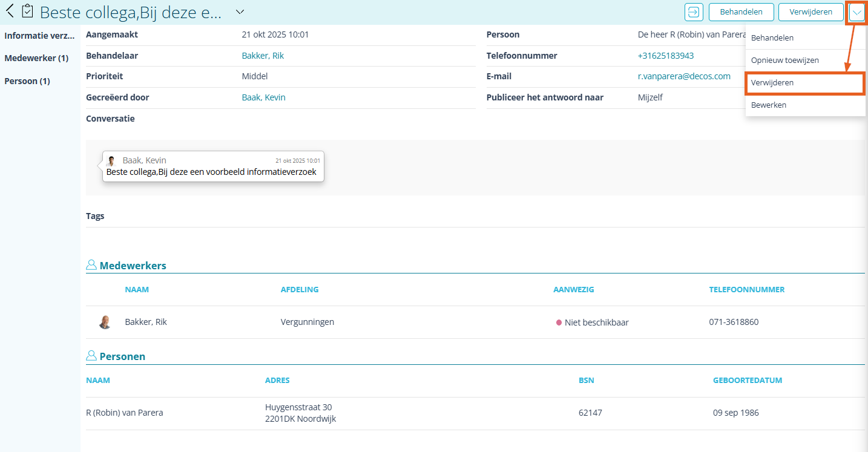Expand the title dropdown chevron
Viewport: 868px width, 452px height.
pyautogui.click(x=240, y=11)
